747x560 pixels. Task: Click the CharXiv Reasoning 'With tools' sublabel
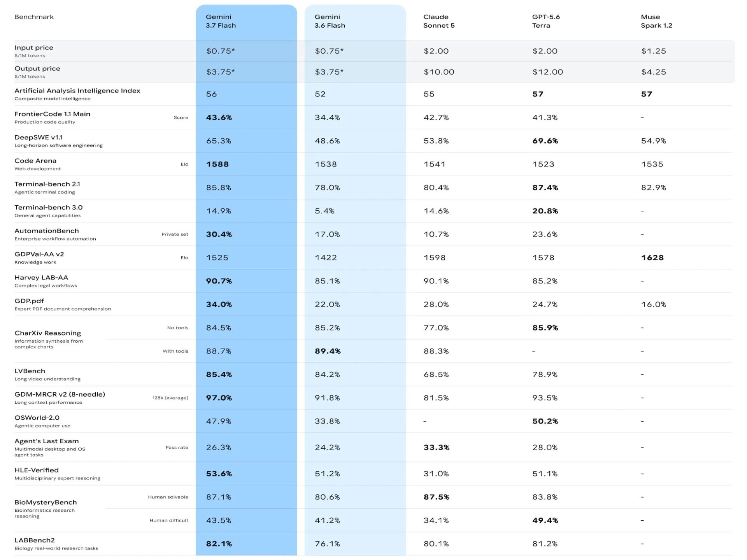click(175, 351)
